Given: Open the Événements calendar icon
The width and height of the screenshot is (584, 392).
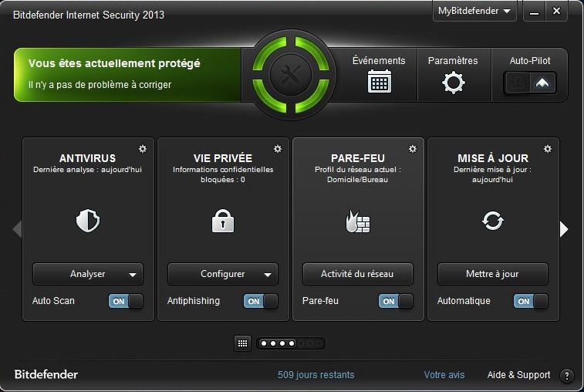Looking at the screenshot, I should (379, 81).
